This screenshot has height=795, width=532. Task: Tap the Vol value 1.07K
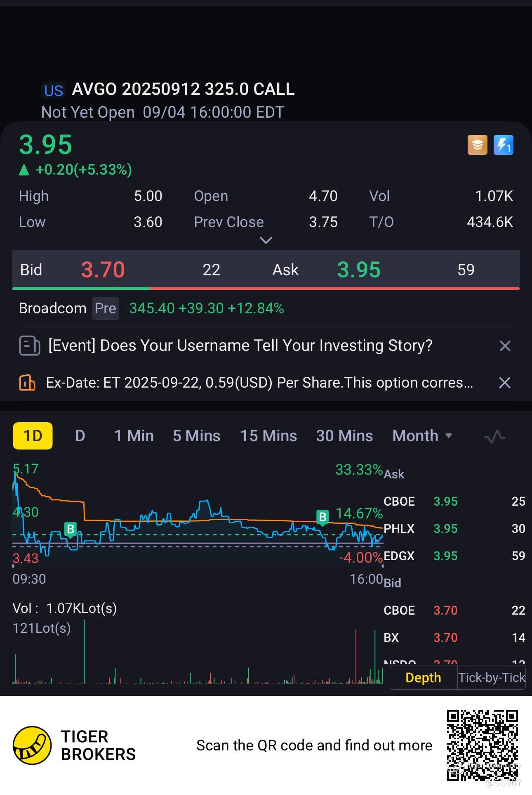point(494,196)
